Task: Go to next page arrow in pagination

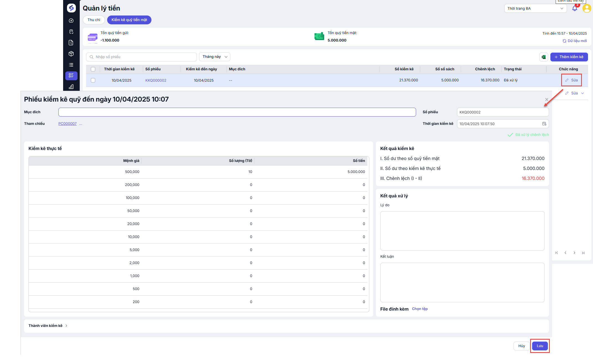Action: (574, 253)
